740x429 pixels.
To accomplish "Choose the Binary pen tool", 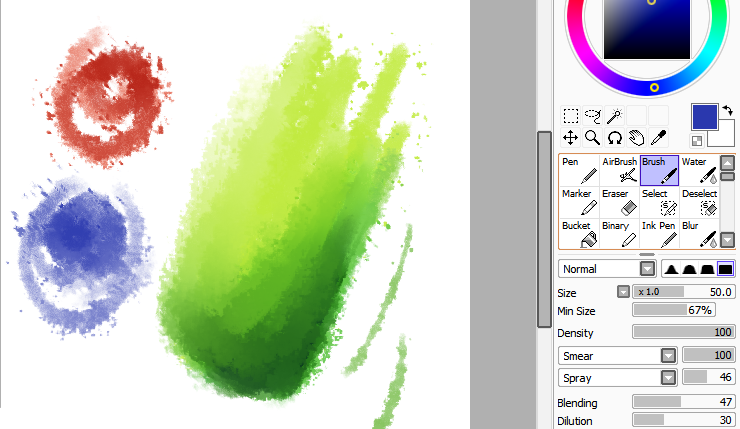I will click(619, 234).
